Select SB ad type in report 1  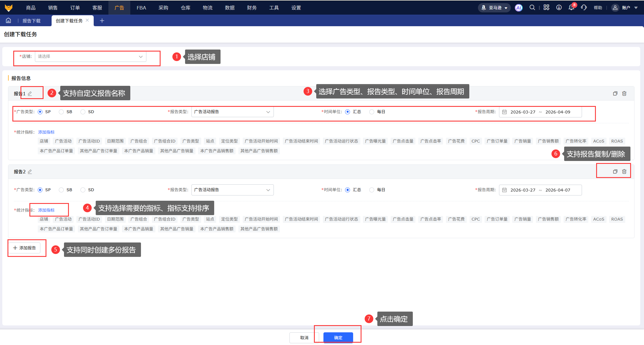61,112
